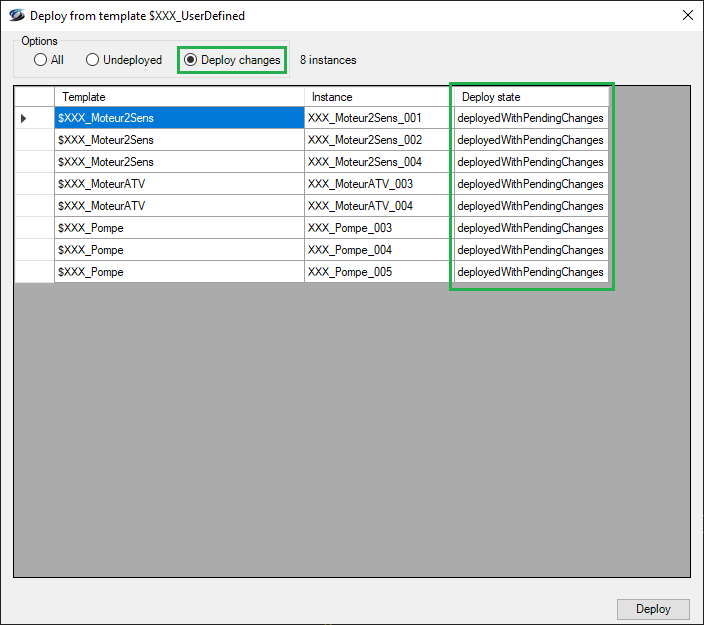Viewport: 704px width, 625px height.
Task: Select instance XXX_Pompe_003 cell
Action: click(x=376, y=228)
